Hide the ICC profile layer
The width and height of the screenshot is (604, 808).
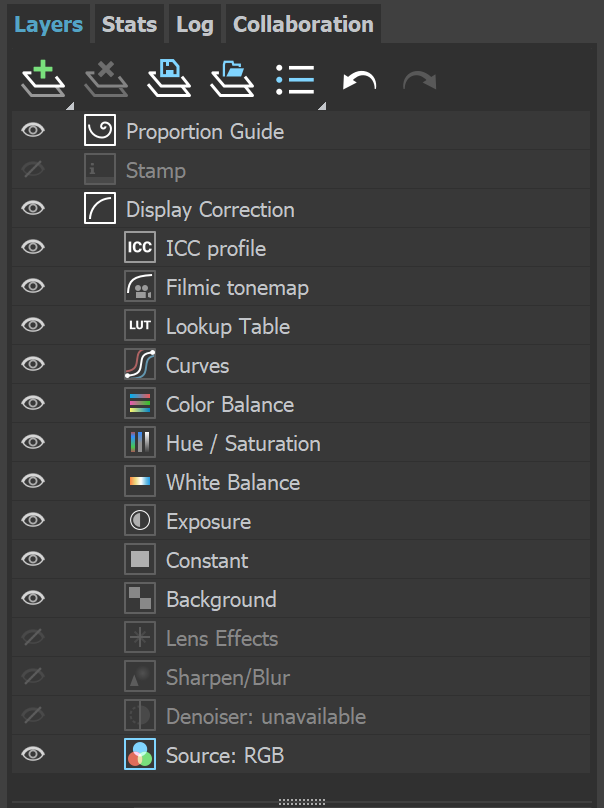(x=33, y=247)
